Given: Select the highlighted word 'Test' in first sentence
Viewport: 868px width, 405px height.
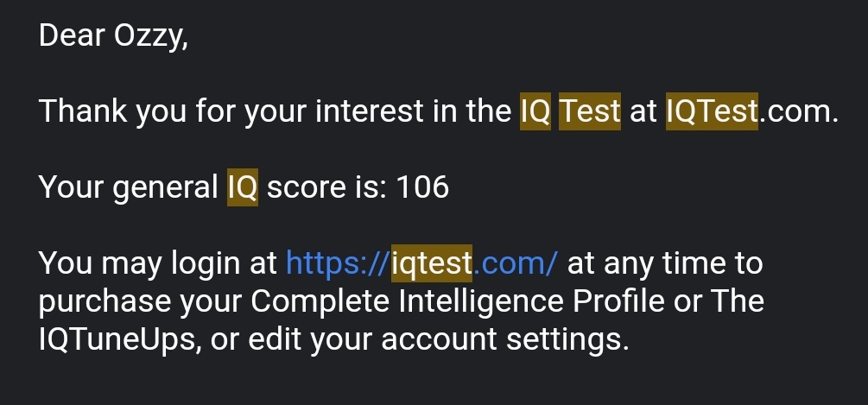Looking at the screenshot, I should tap(590, 111).
